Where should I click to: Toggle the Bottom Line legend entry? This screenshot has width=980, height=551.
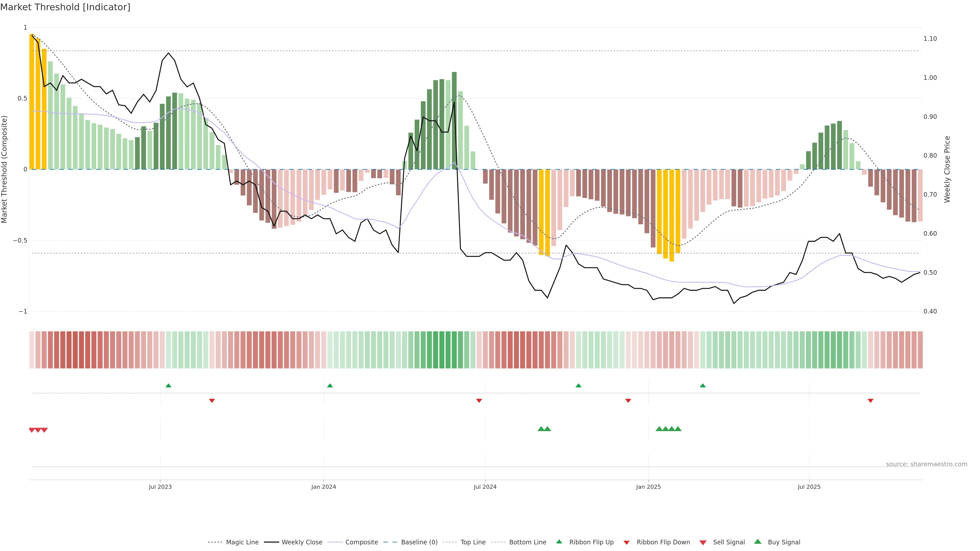click(x=527, y=542)
